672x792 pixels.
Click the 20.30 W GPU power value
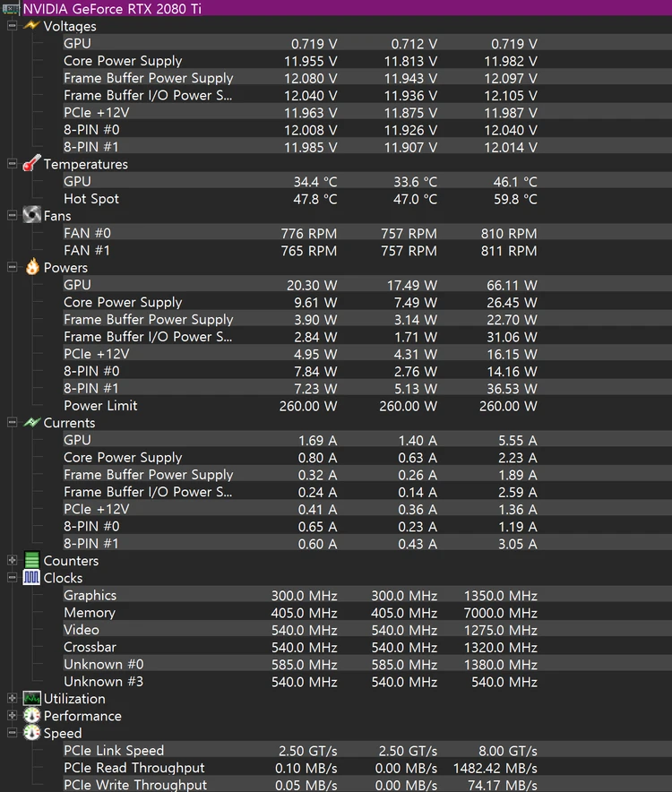tap(312, 286)
